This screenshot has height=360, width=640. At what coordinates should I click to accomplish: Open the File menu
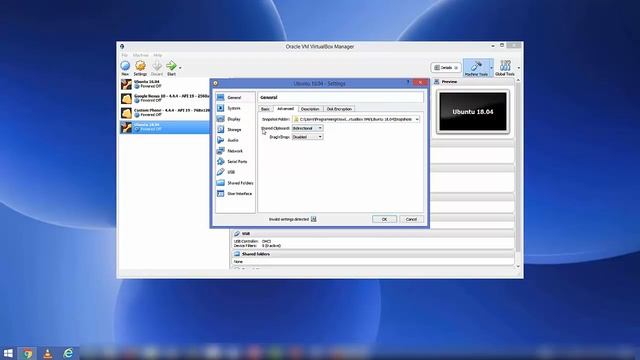[x=124, y=55]
